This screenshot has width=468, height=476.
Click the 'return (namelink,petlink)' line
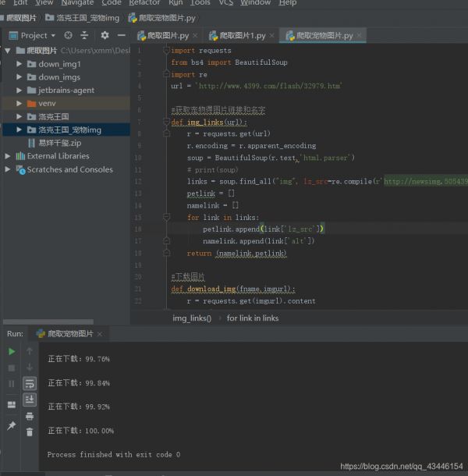237,253
